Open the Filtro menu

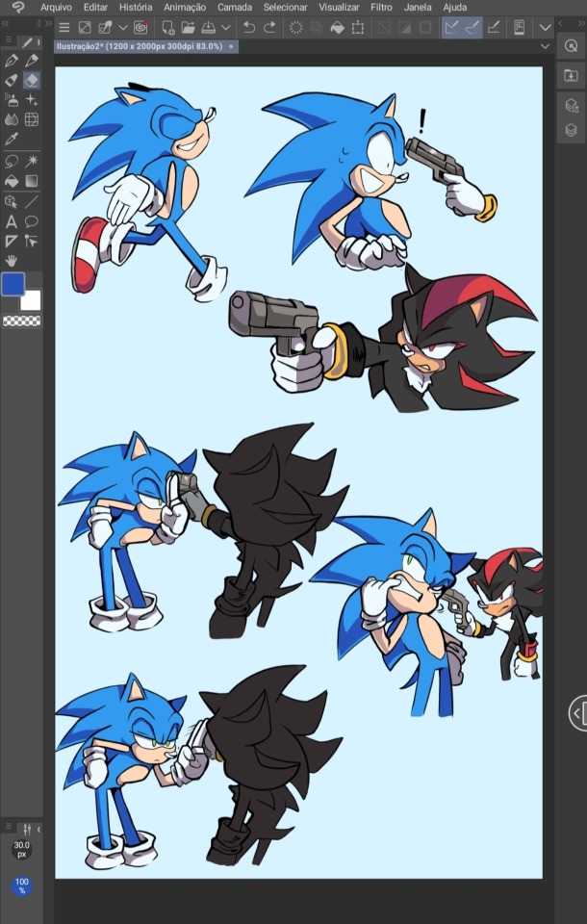[x=381, y=7]
